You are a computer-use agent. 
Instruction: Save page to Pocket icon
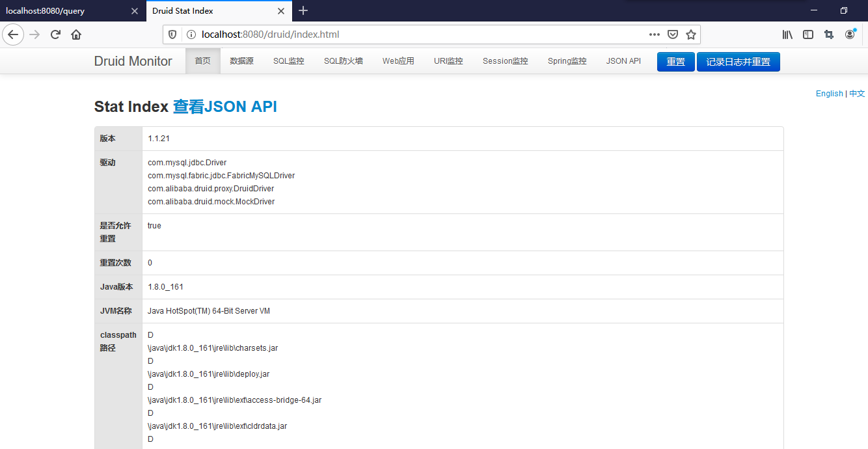[x=673, y=34]
